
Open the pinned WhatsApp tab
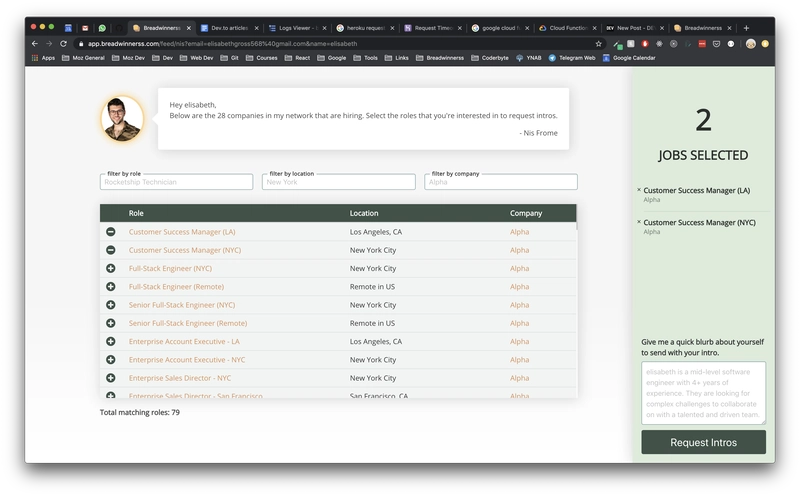(102, 28)
